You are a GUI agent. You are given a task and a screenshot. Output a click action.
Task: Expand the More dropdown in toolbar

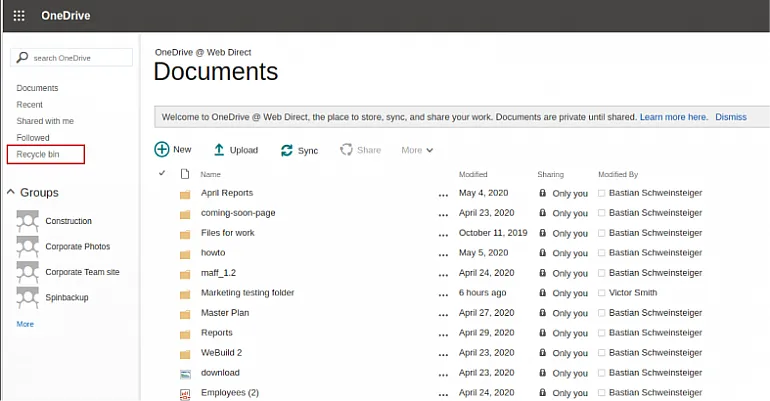[417, 150]
